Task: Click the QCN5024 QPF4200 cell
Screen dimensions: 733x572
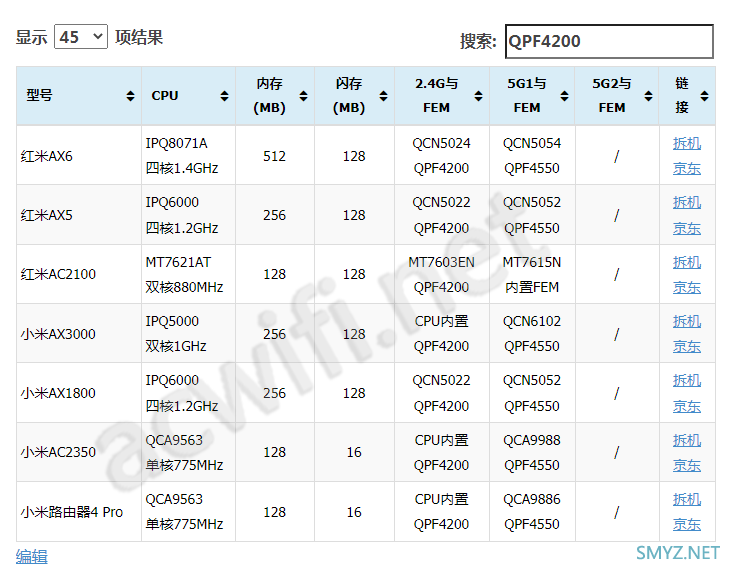Action: [x=442, y=156]
